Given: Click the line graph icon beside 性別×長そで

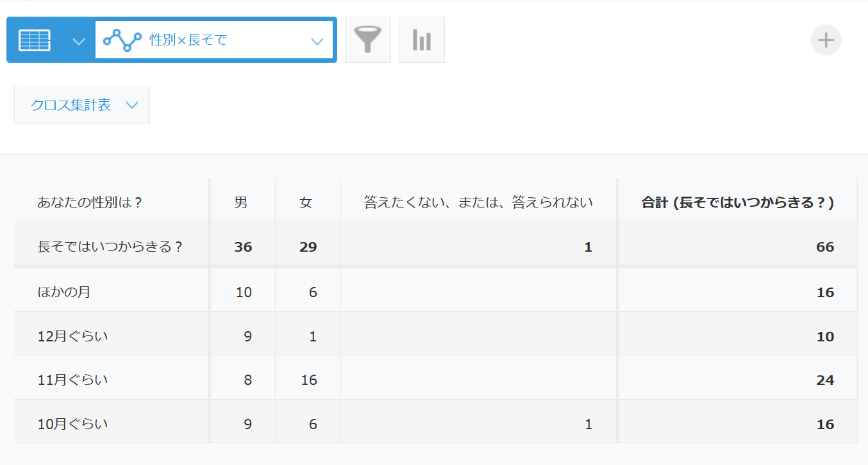Looking at the screenshot, I should [x=122, y=40].
